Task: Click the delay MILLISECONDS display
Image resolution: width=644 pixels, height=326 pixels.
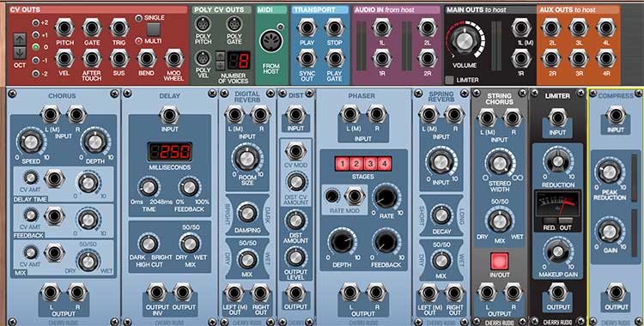Action: [x=170, y=153]
